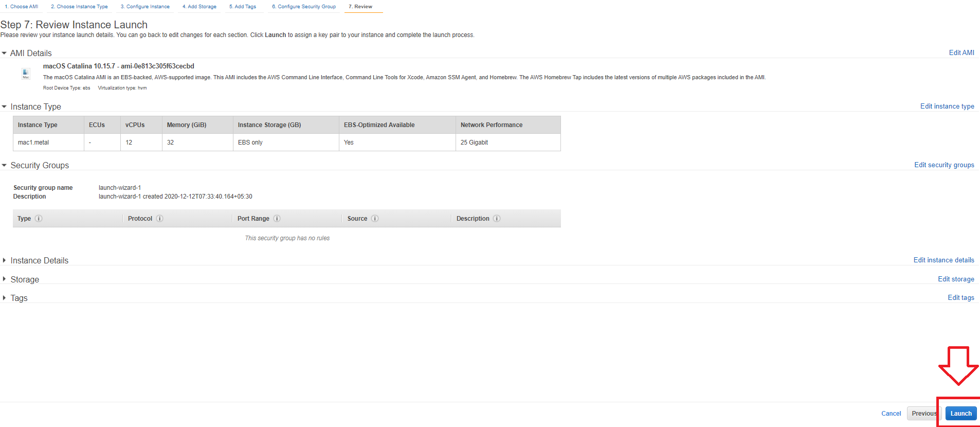Image resolution: width=980 pixels, height=427 pixels.
Task: Expand the Storage section
Action: click(x=5, y=279)
